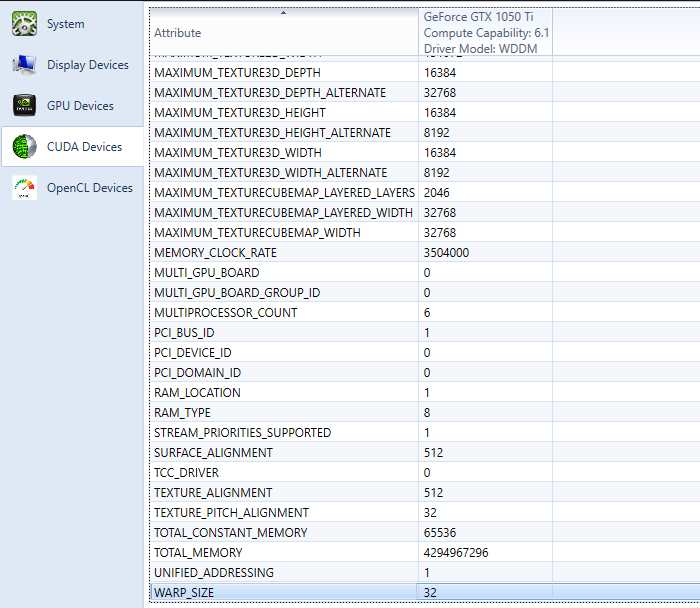
Task: Click the MULTIPROCESSOR_COUNT value 6
Action: [427, 312]
